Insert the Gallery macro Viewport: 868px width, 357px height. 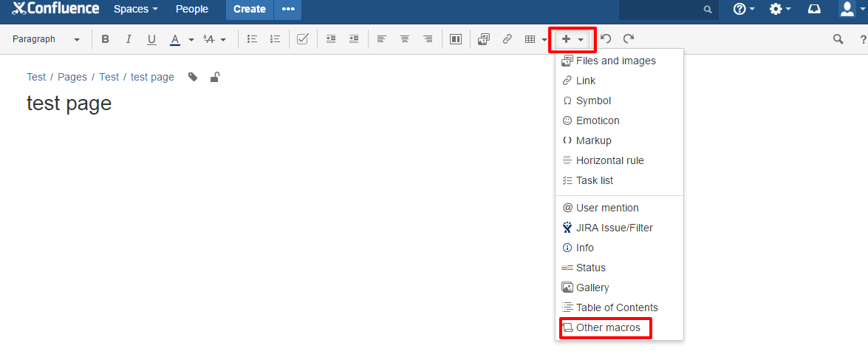(620, 288)
